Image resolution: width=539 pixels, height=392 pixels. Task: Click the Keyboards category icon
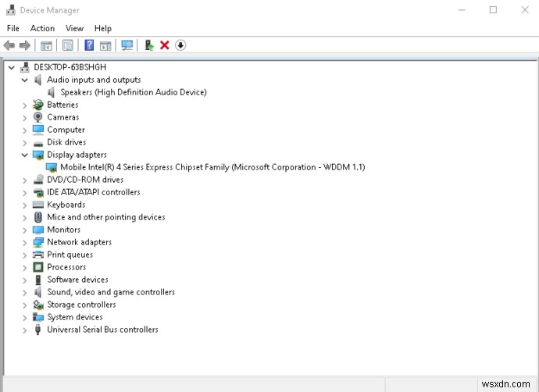click(x=38, y=205)
